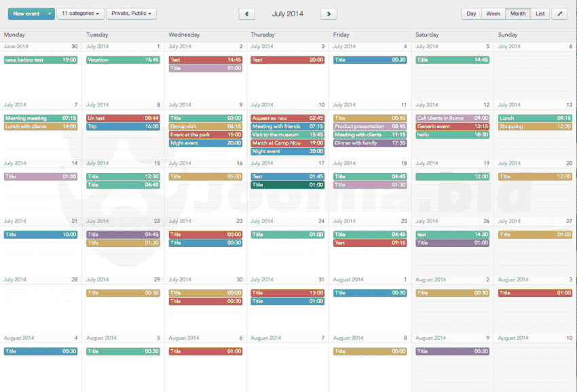Click the New event button

(x=26, y=14)
